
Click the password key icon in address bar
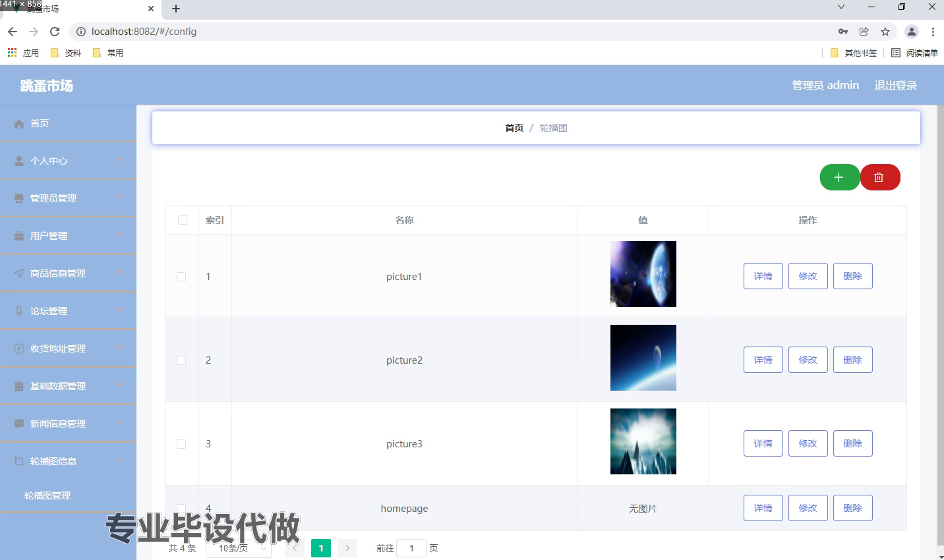pyautogui.click(x=843, y=32)
